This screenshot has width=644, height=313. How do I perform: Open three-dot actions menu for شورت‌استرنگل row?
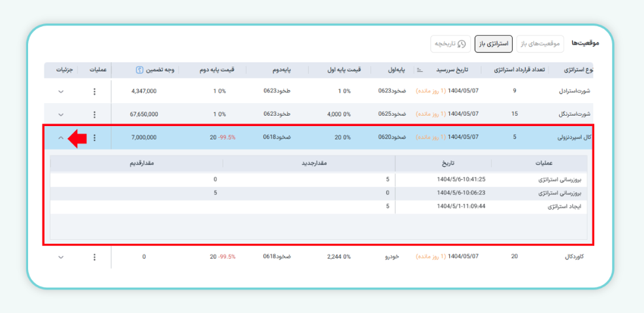95,114
